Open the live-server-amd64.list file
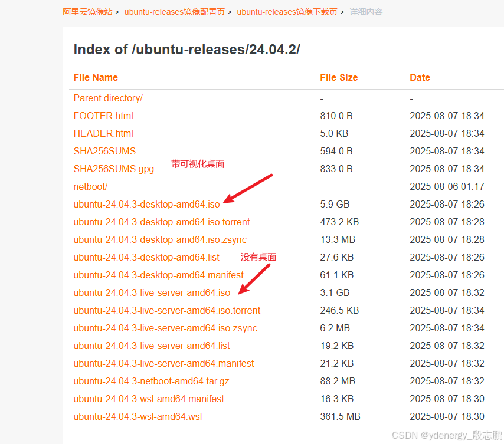Viewport: 504px width, 444px height. pos(152,346)
